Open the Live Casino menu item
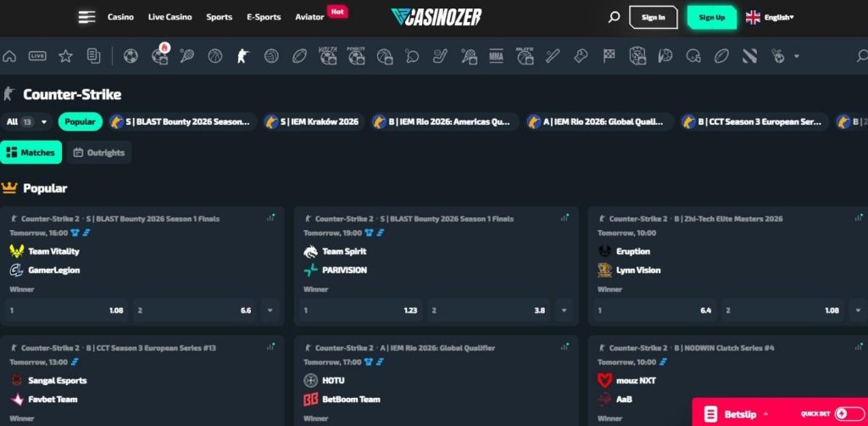The width and height of the screenshot is (868, 426). [170, 17]
